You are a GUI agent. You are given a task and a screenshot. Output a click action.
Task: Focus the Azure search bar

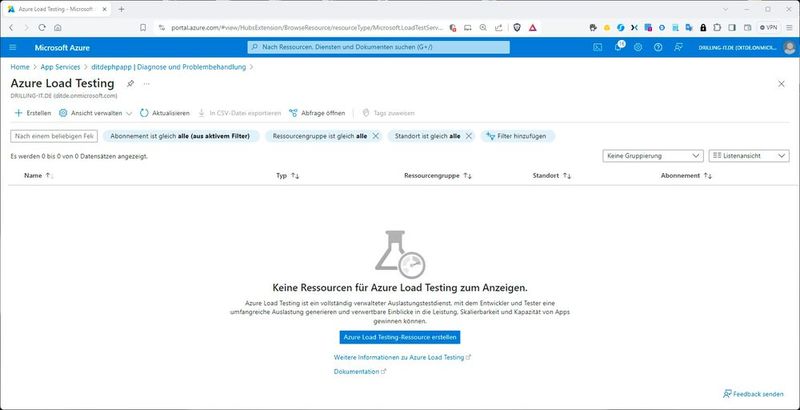[x=379, y=47]
